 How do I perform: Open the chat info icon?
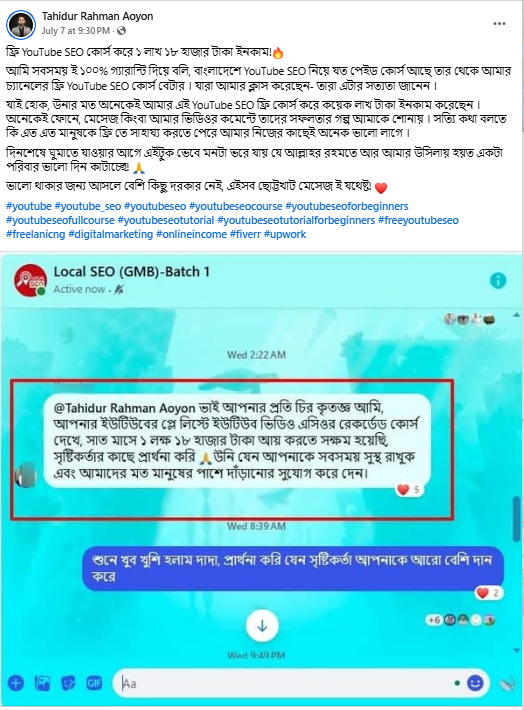pyautogui.click(x=498, y=280)
